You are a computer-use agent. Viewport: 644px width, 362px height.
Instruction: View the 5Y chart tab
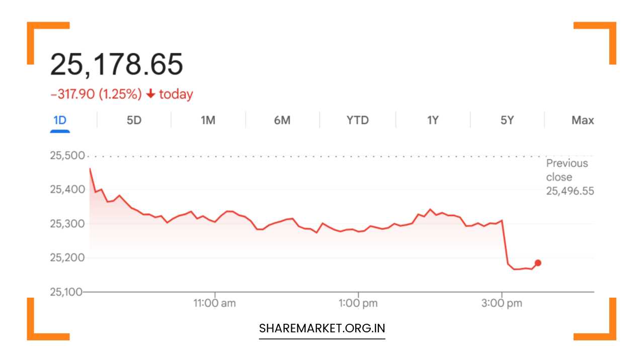click(507, 120)
